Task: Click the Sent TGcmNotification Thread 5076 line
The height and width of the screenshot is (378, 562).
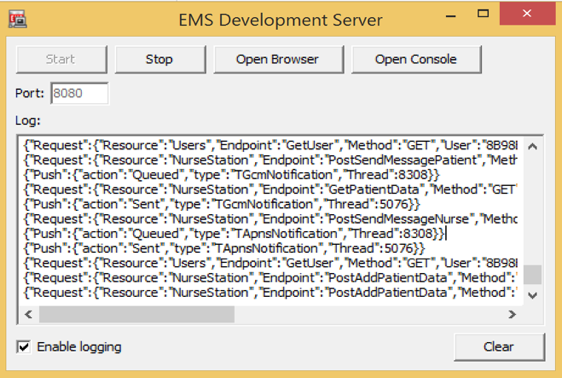Action: (222, 204)
